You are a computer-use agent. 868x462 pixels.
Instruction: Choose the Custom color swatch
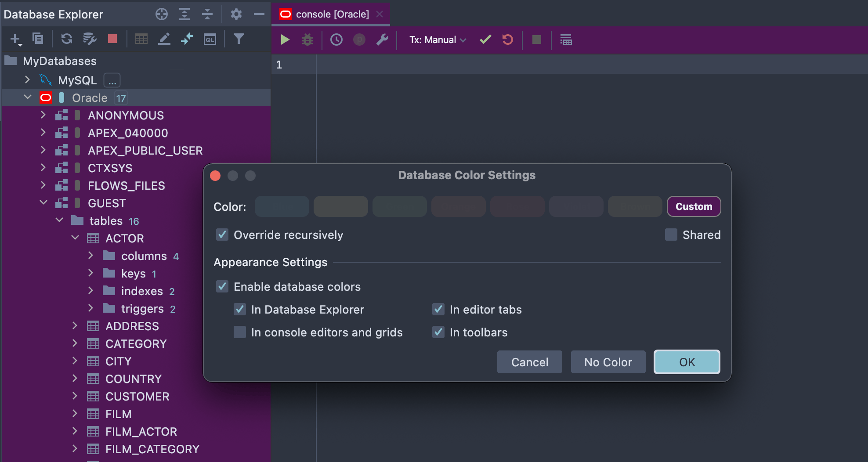point(694,206)
